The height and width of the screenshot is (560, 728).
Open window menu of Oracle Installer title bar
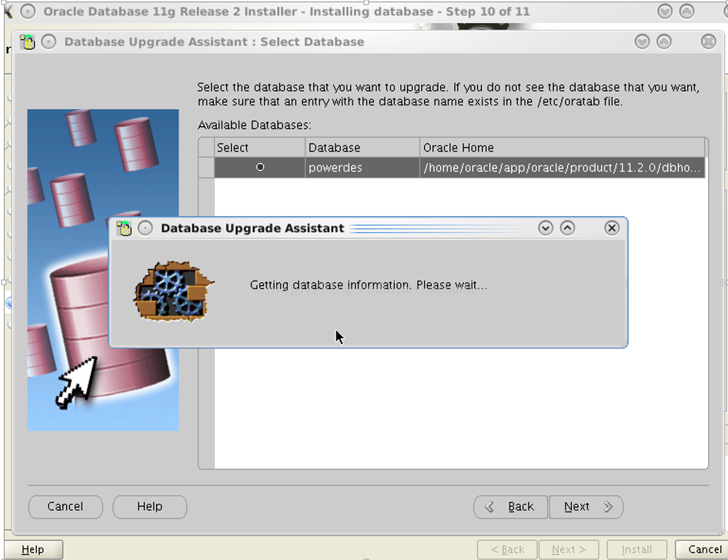[28, 11]
